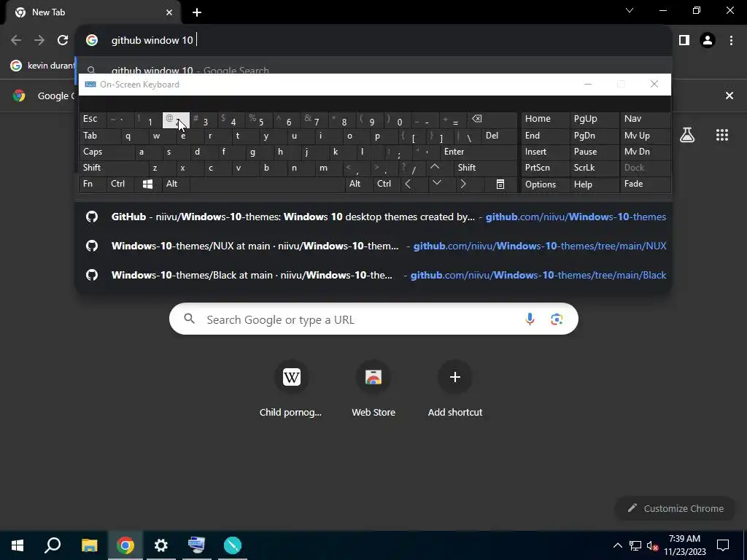Click the Help key on On-Screen Keyboard
Image resolution: width=747 pixels, height=560 pixels.
coord(594,184)
